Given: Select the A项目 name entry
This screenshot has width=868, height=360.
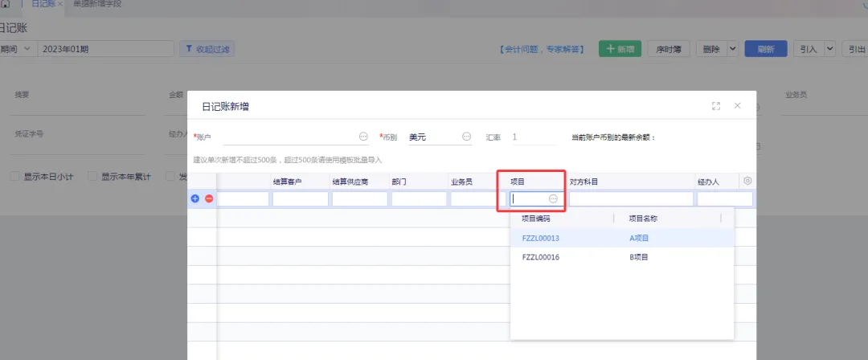Looking at the screenshot, I should 638,238.
